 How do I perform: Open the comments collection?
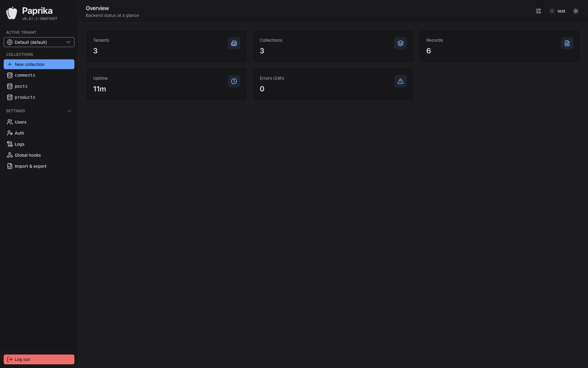pos(39,75)
